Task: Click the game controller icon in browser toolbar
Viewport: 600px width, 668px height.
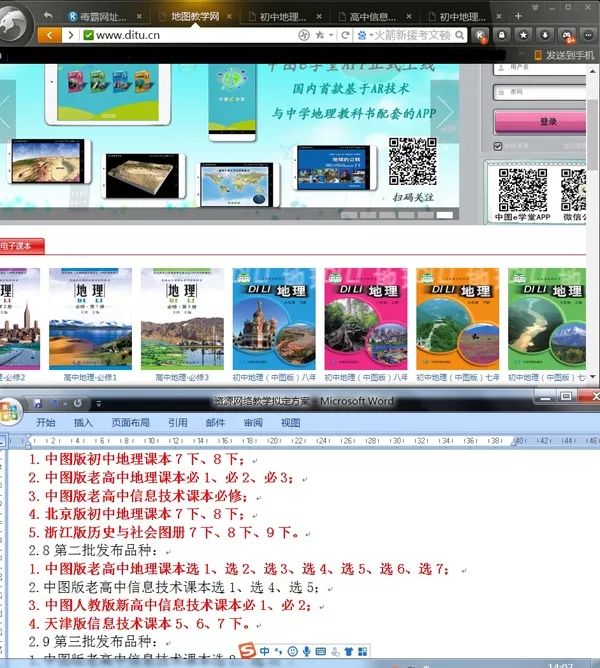Action: 567,35
